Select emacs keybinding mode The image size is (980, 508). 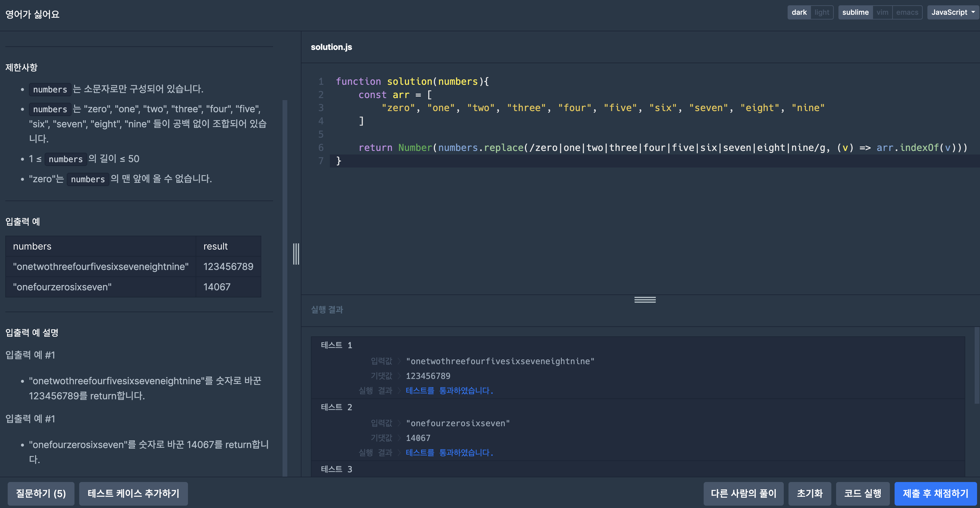(x=907, y=12)
